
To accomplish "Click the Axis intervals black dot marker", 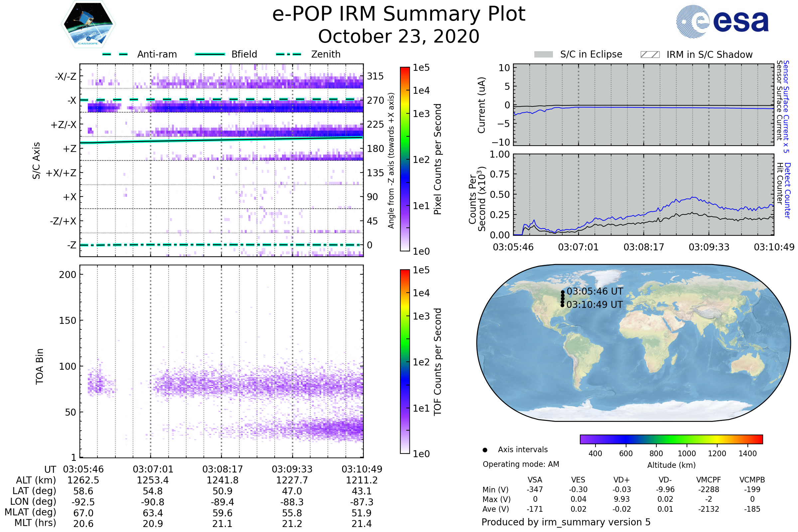I will [485, 450].
